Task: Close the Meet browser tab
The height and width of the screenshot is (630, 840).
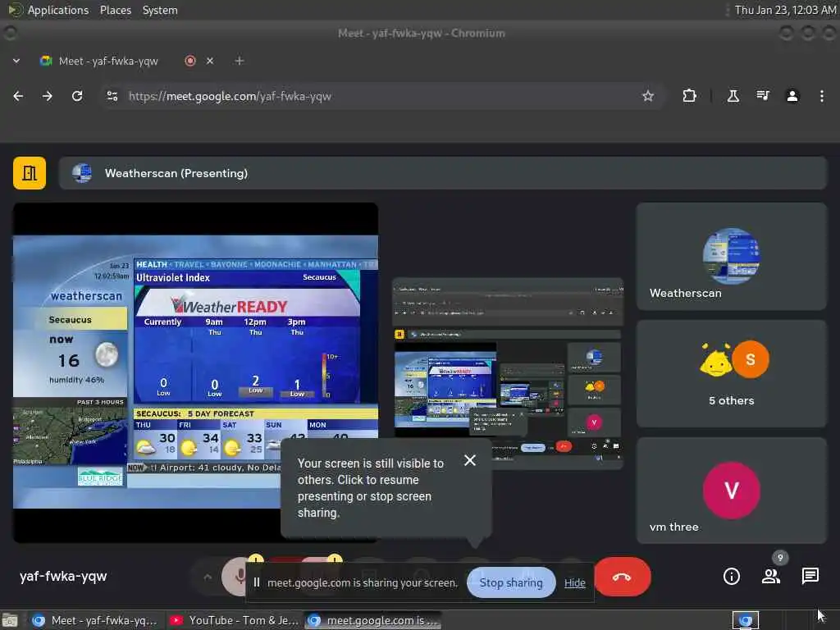Action: [x=210, y=61]
